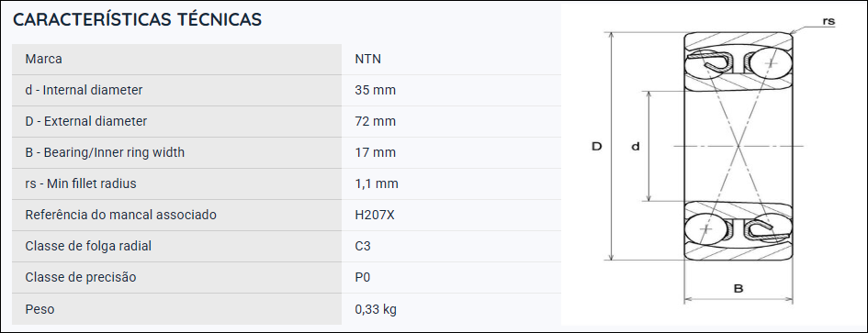Click the 17 mm width value
The image size is (868, 333).
pyautogui.click(x=376, y=152)
